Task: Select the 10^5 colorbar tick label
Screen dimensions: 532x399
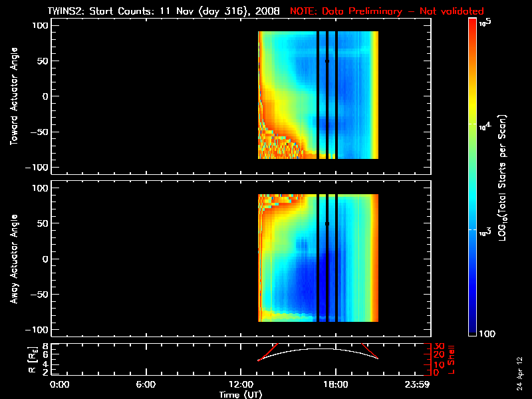Action: point(485,23)
